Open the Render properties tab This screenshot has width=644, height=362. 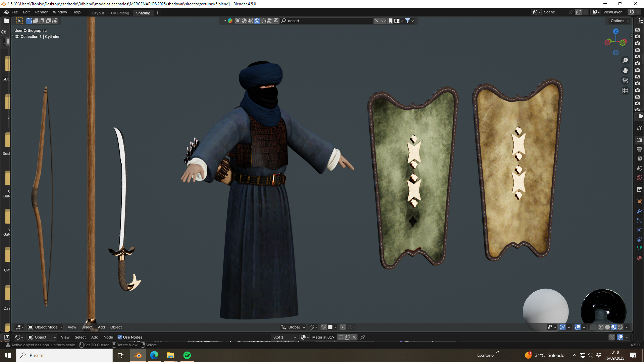click(x=639, y=140)
